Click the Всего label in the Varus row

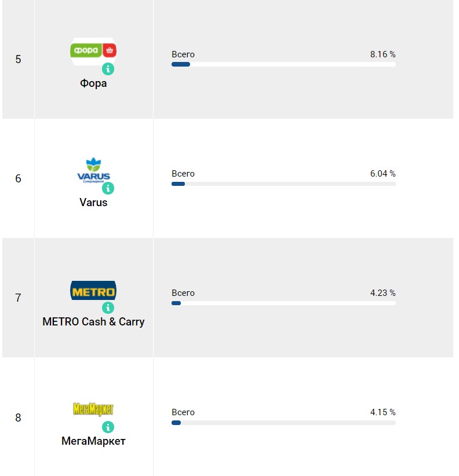click(183, 174)
